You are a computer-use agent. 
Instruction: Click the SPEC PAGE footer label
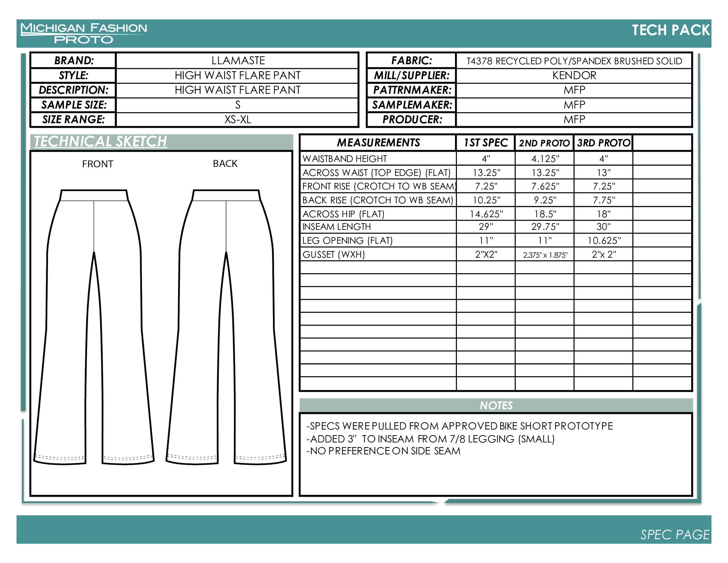(x=675, y=535)
